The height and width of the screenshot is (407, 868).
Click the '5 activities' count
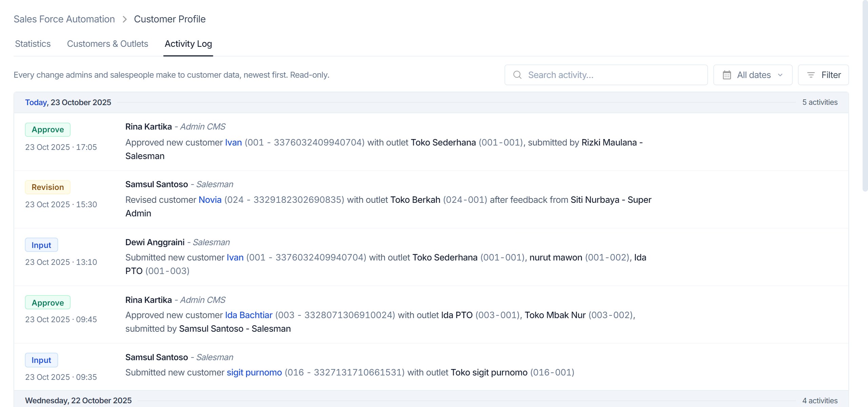[820, 102]
